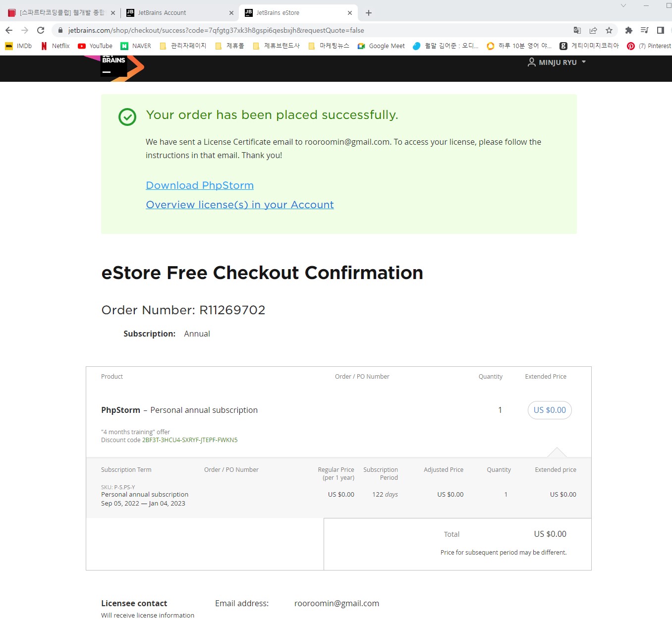Open the 관리자페이지 bookmark folder
Image resolution: width=672 pixels, height=628 pixels.
click(183, 46)
